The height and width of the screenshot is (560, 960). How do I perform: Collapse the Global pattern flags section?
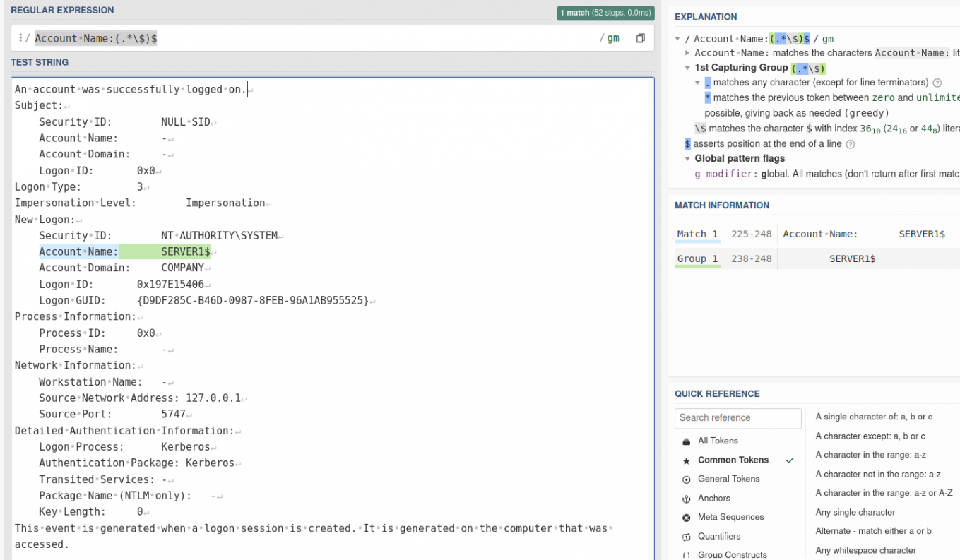pos(687,159)
